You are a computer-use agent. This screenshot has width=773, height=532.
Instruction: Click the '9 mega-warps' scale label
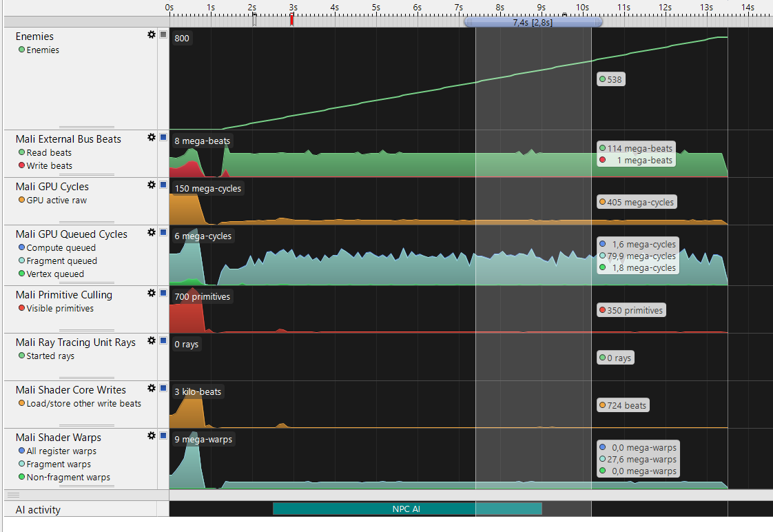click(x=203, y=439)
